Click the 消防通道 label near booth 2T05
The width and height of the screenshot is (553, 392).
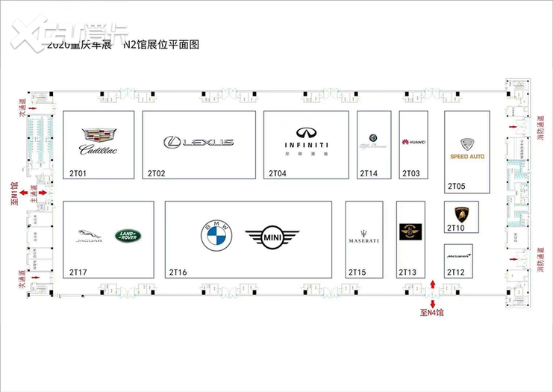[x=540, y=128]
